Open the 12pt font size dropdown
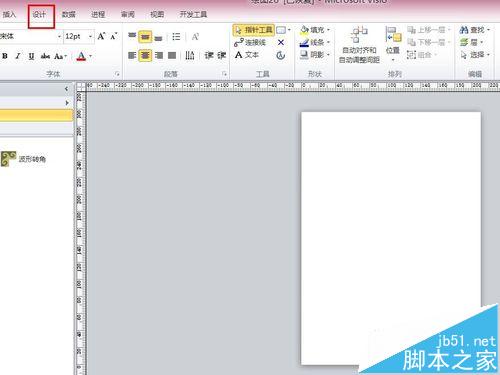 [90, 36]
